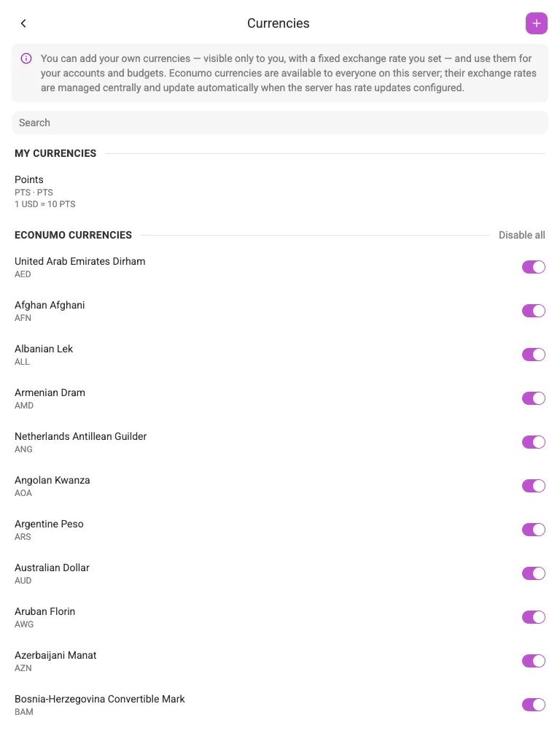Click the info icon in the notice banner
560x747 pixels.
coord(26,58)
